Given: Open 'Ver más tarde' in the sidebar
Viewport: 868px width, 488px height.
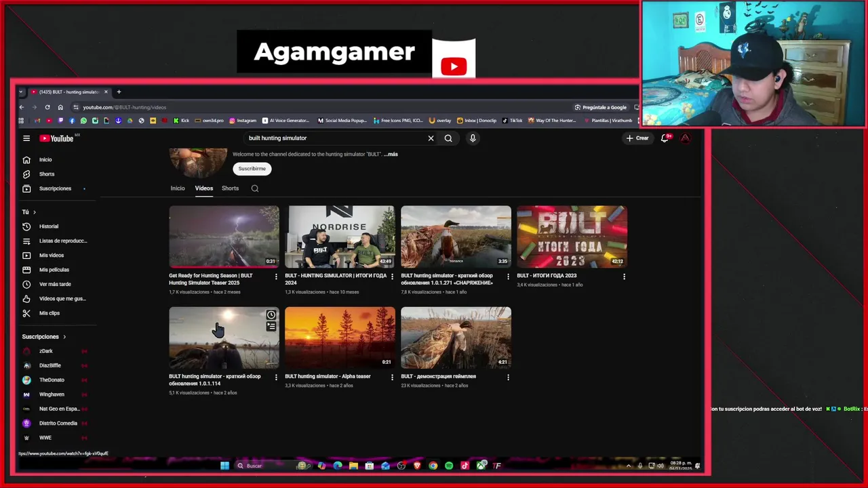Looking at the screenshot, I should 54,284.
